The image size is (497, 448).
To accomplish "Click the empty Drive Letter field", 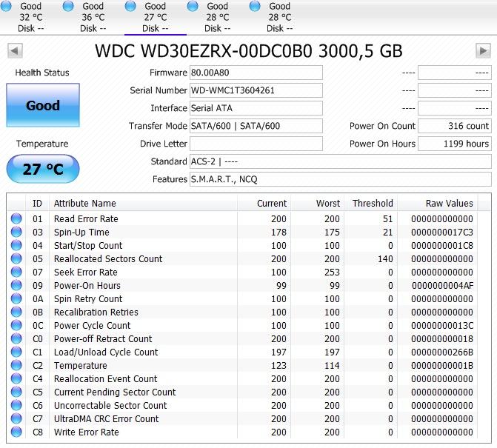I will pos(256,144).
